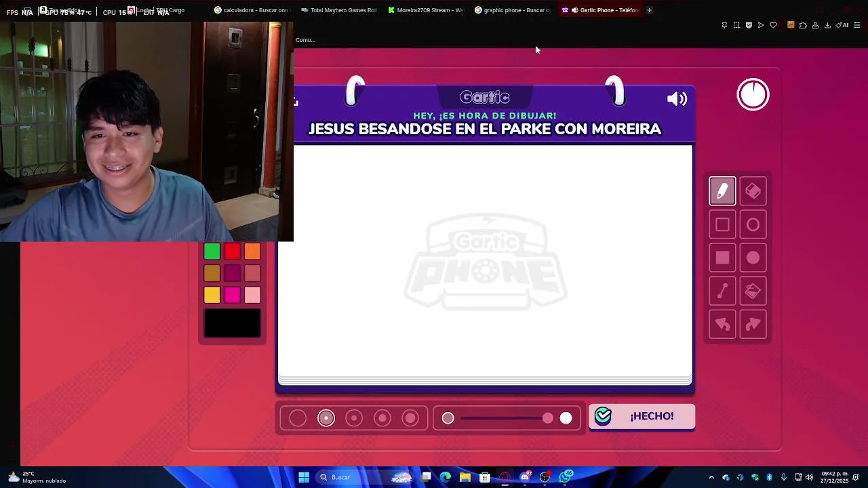Select the pencil drawing tool
The image size is (868, 488).
722,191
